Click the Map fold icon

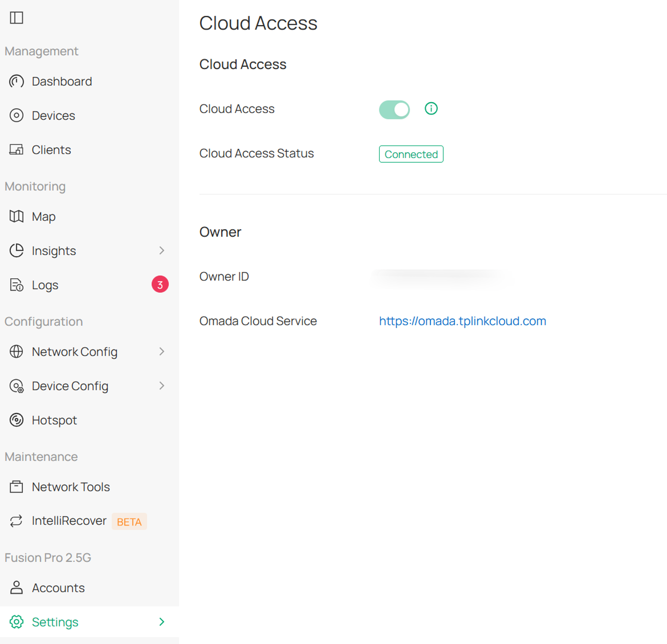[x=16, y=216]
